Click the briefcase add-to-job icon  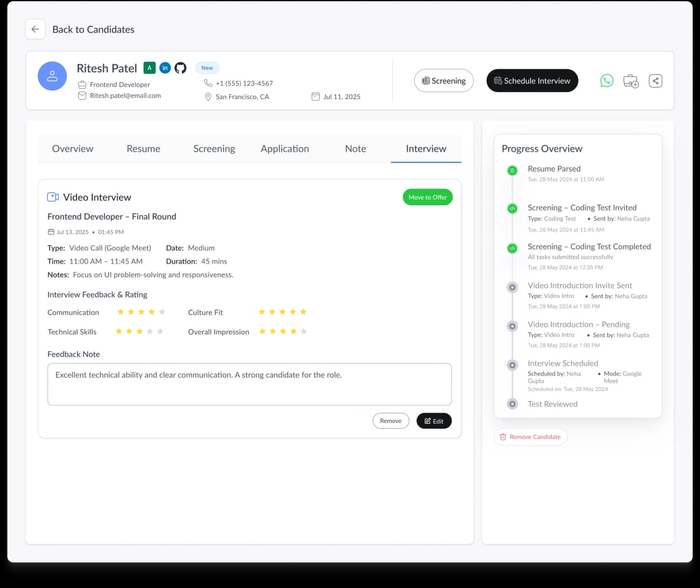(631, 81)
